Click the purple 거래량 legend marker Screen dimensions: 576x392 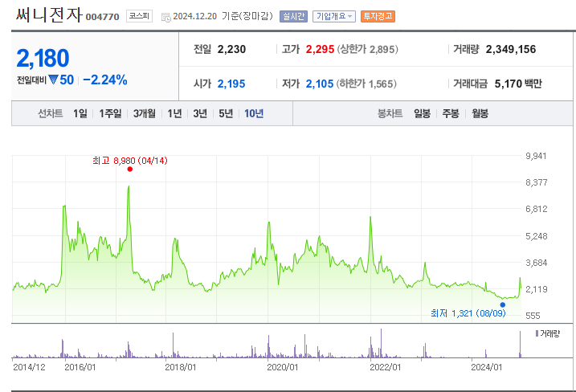click(537, 333)
